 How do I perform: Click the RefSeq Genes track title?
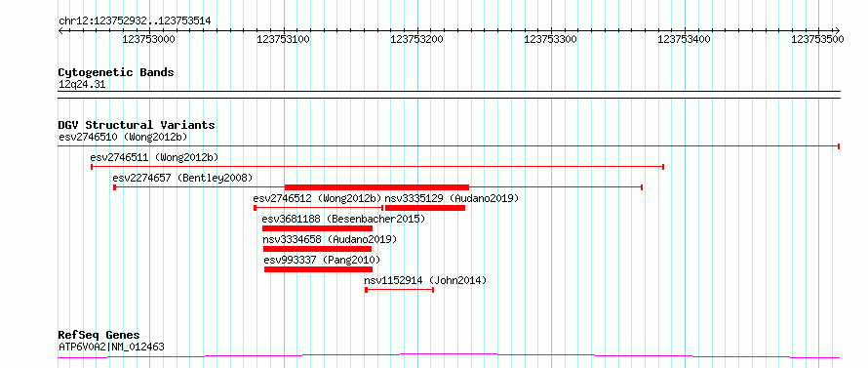(x=99, y=336)
